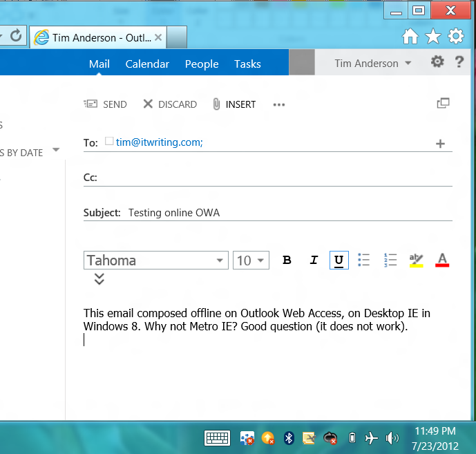This screenshot has width=476, height=454.
Task: Close the Tim Anderson browser tab
Action: tap(158, 37)
